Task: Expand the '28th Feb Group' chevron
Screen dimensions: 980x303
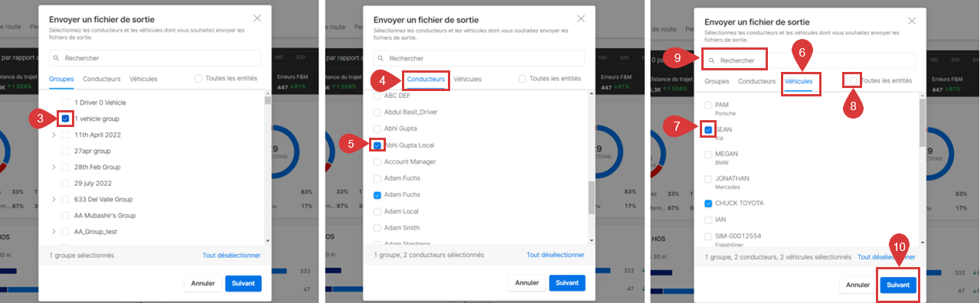Action: click(54, 167)
